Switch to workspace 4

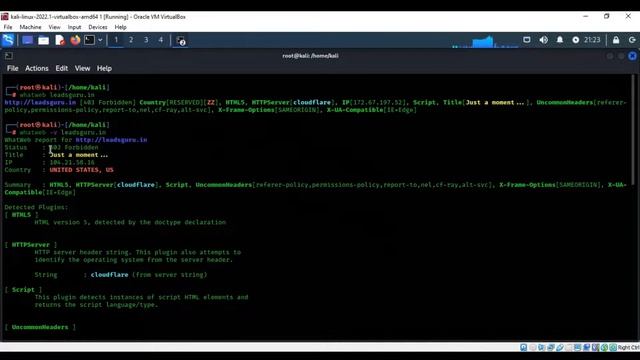click(161, 40)
